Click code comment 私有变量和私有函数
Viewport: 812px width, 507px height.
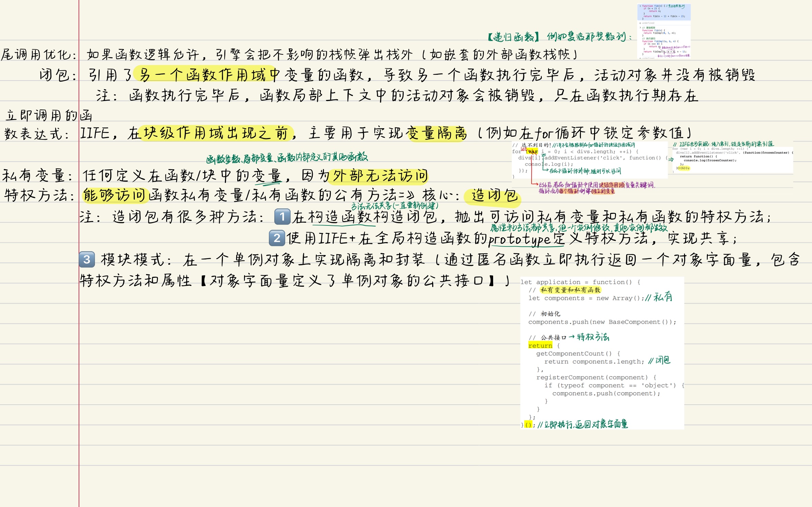point(570,290)
